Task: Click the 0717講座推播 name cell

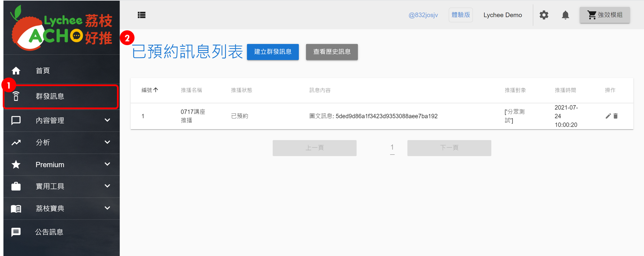Action: pyautogui.click(x=193, y=116)
